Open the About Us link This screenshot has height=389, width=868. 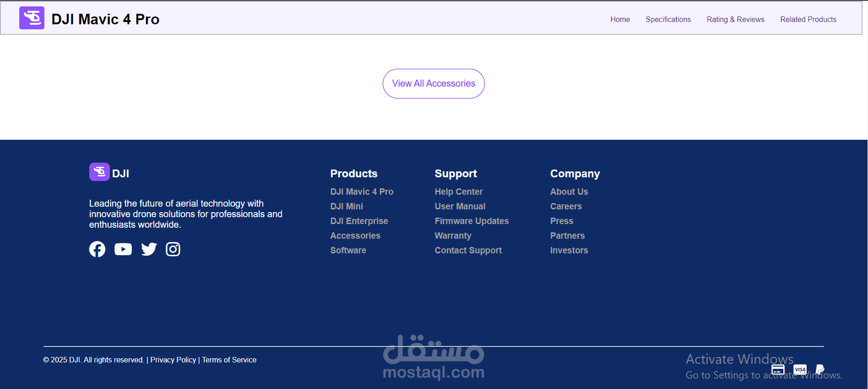click(x=569, y=192)
